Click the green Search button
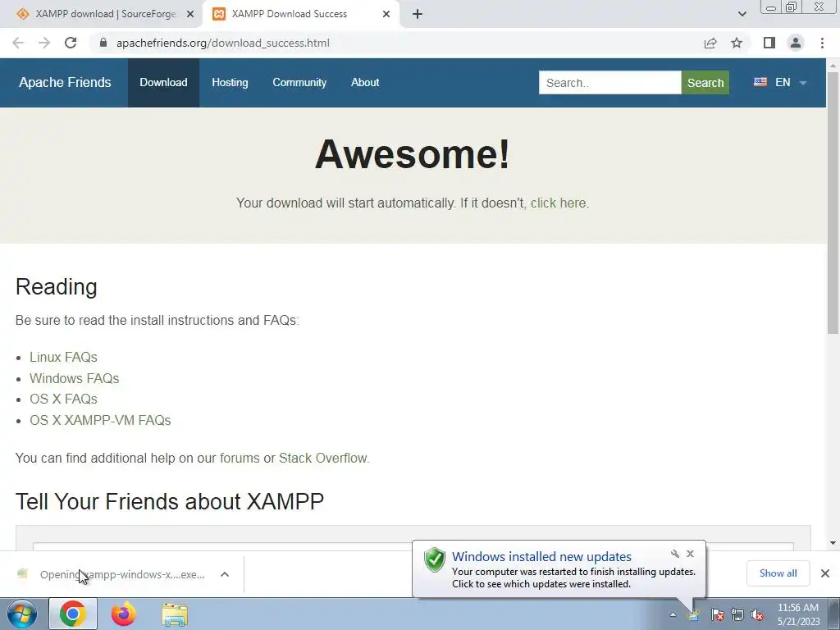This screenshot has height=630, width=840. click(x=705, y=83)
